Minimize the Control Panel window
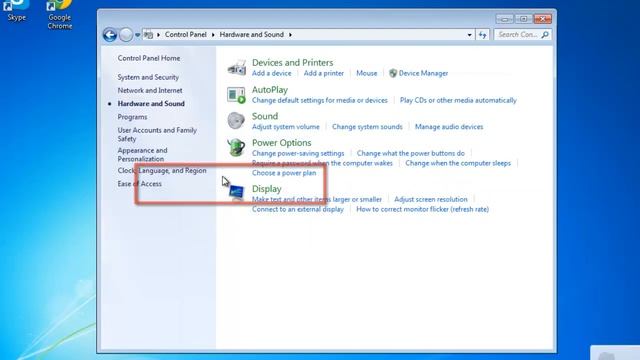Screen dimensions: 640x360 click(504, 19)
